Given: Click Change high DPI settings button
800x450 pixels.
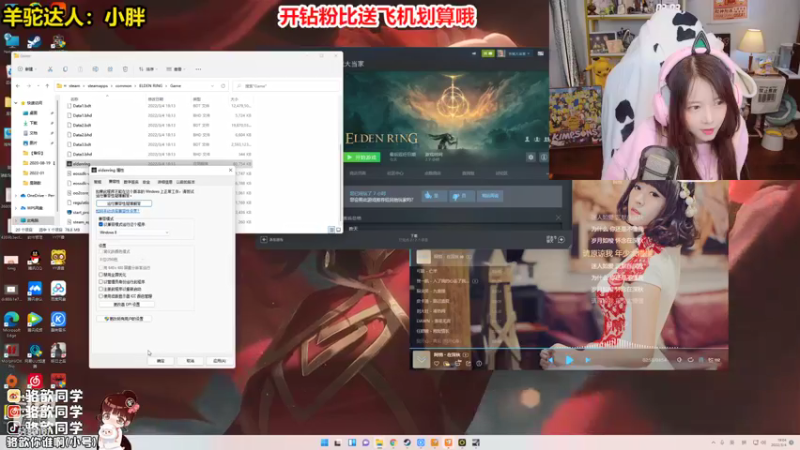Looking at the screenshot, I should pyautogui.click(x=127, y=305).
